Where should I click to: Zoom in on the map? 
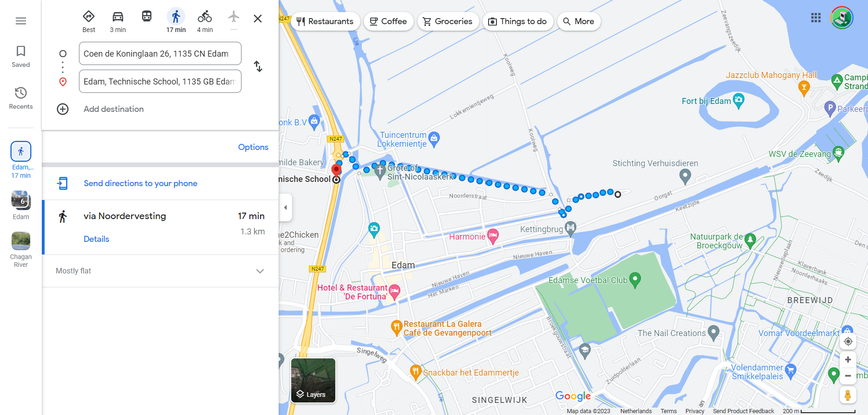[848, 360]
